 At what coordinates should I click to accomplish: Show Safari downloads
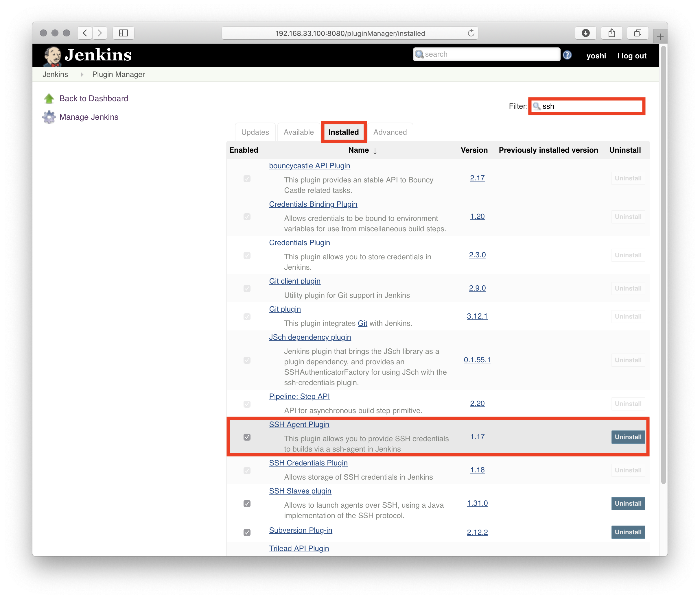pos(585,33)
